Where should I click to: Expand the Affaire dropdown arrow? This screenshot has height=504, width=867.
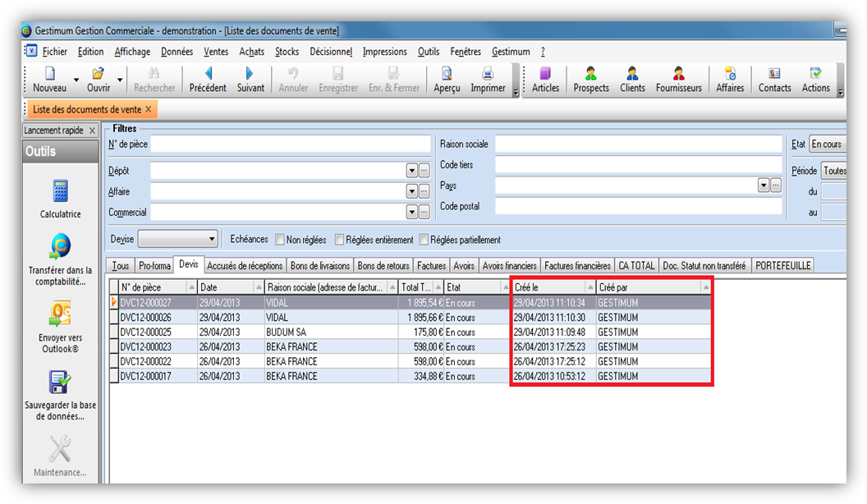pos(412,192)
